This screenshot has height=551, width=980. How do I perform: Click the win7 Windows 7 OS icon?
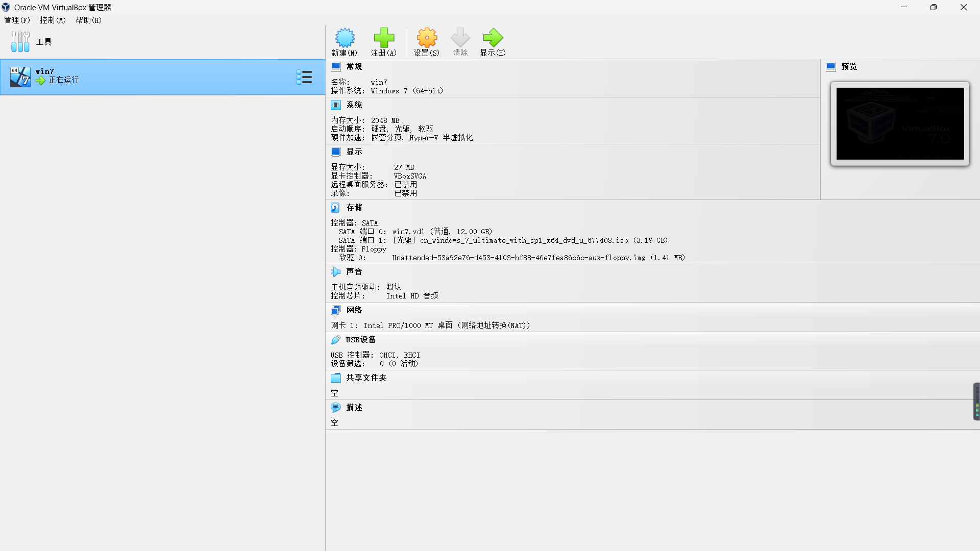[20, 77]
